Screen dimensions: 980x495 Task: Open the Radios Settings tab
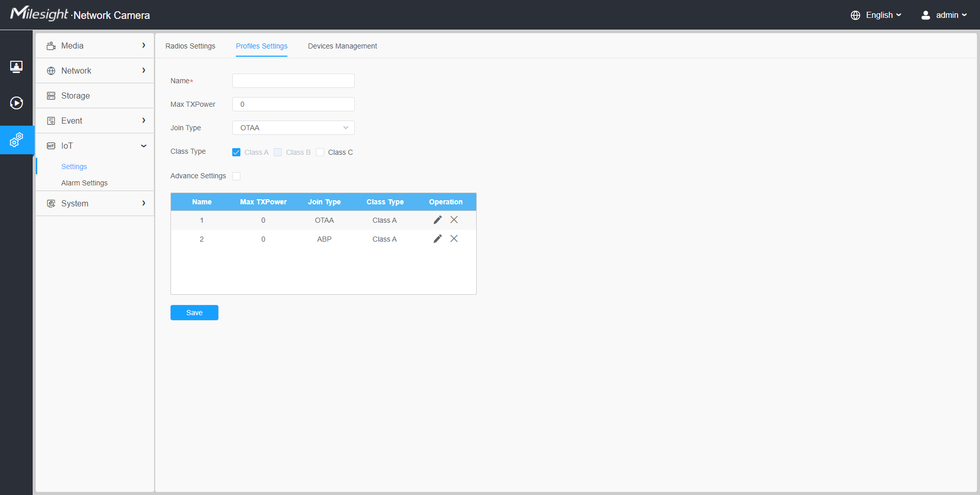pos(190,46)
